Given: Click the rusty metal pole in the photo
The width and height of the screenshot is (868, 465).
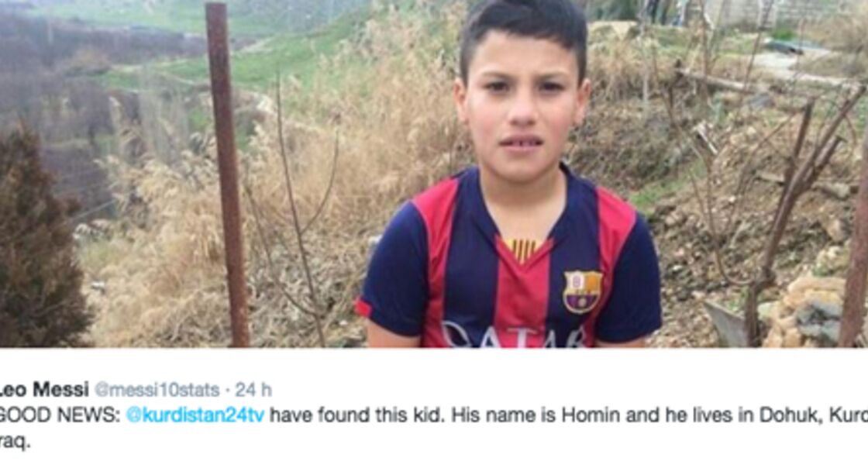Looking at the screenshot, I should pos(227,174).
